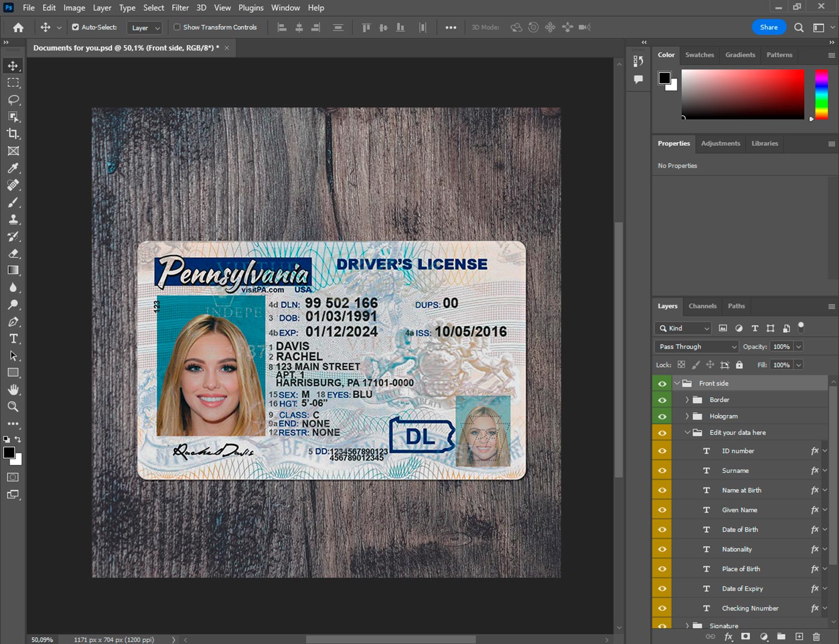Open the Pass Through blend mode dropdown
This screenshot has height=644, width=839.
pos(697,347)
